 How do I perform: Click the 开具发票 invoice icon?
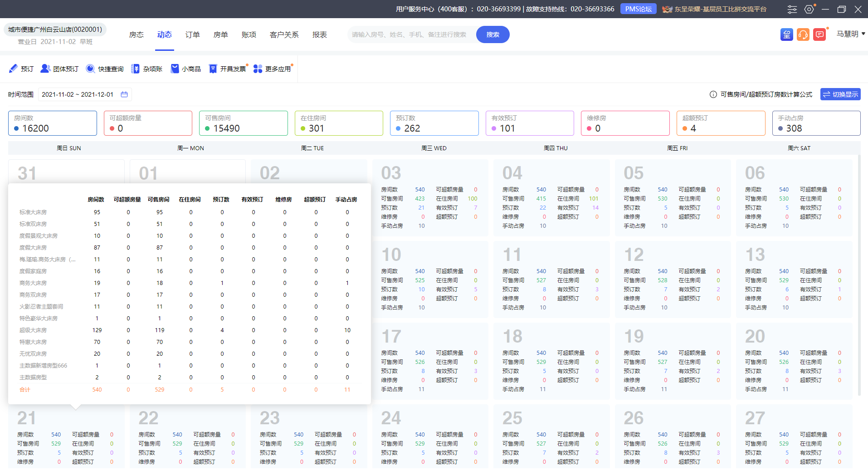pos(213,69)
